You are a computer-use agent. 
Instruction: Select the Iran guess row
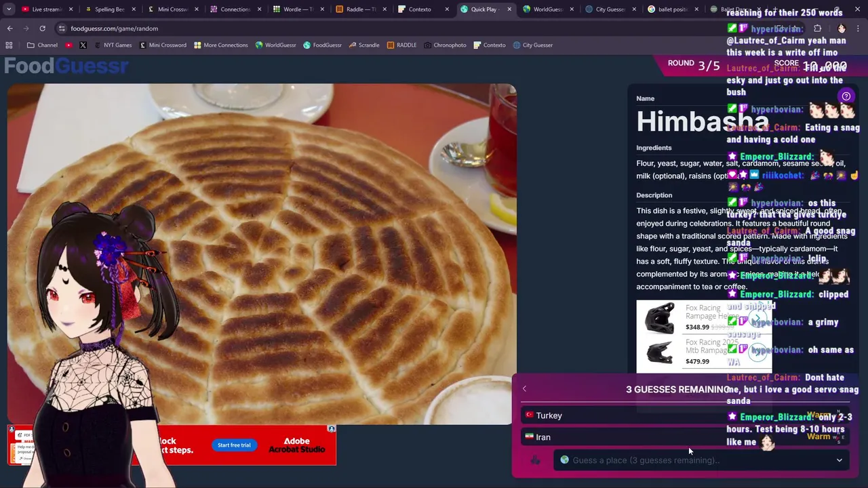[685, 437]
